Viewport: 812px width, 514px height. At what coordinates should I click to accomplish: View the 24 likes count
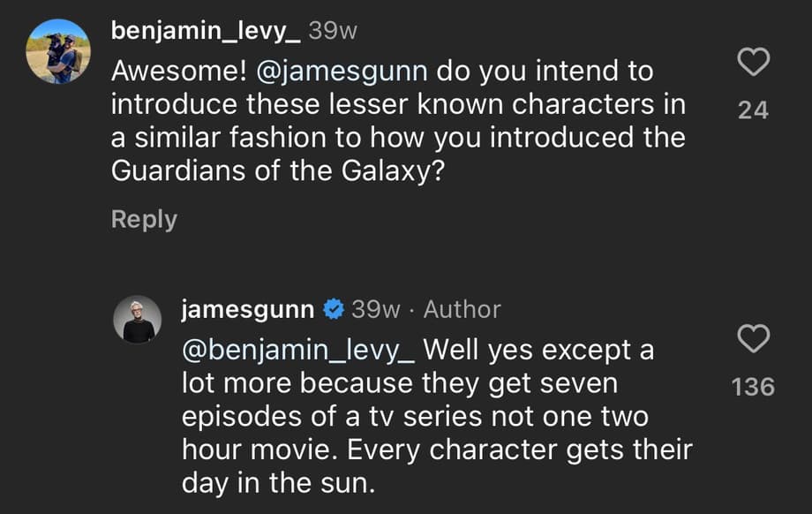753,110
